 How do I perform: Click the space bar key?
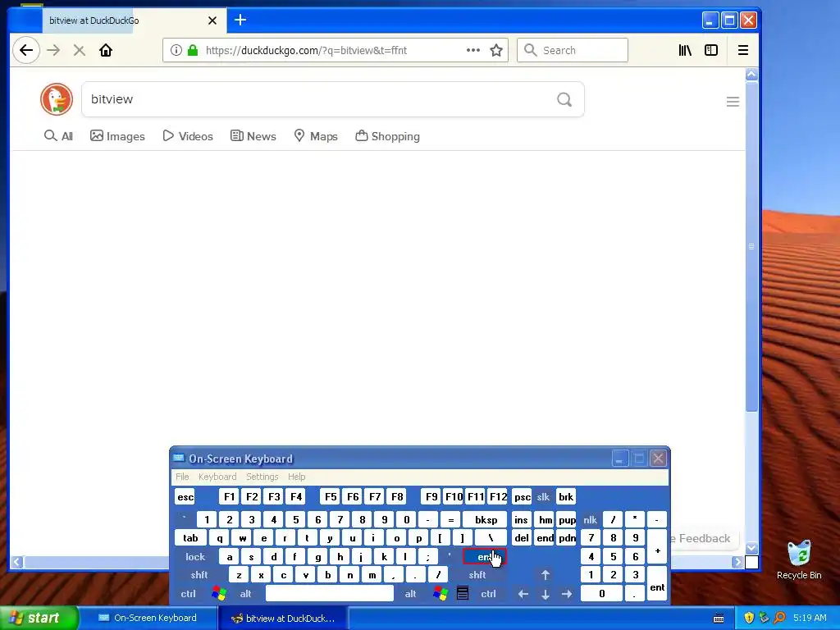[x=330, y=594]
